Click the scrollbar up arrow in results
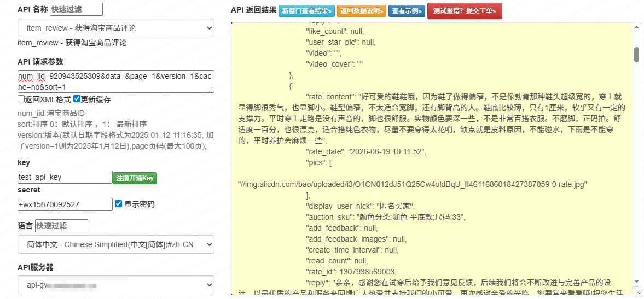The height and width of the screenshot is (299, 644). point(636,27)
